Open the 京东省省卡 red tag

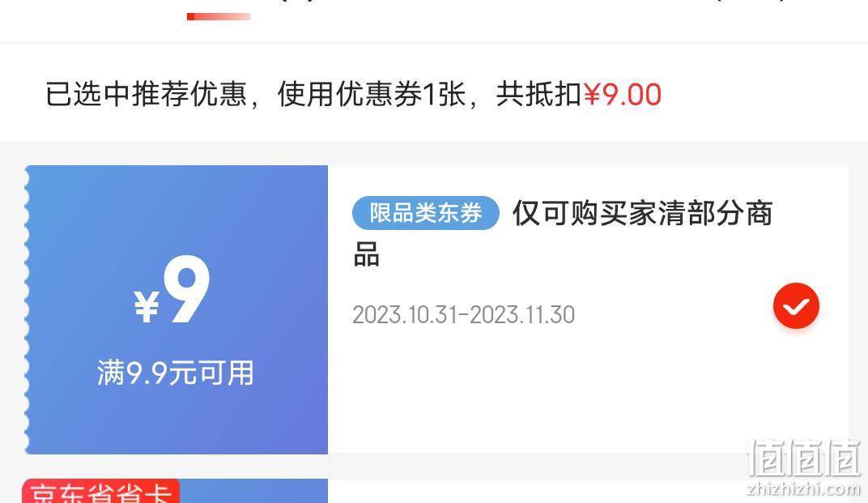(x=100, y=491)
